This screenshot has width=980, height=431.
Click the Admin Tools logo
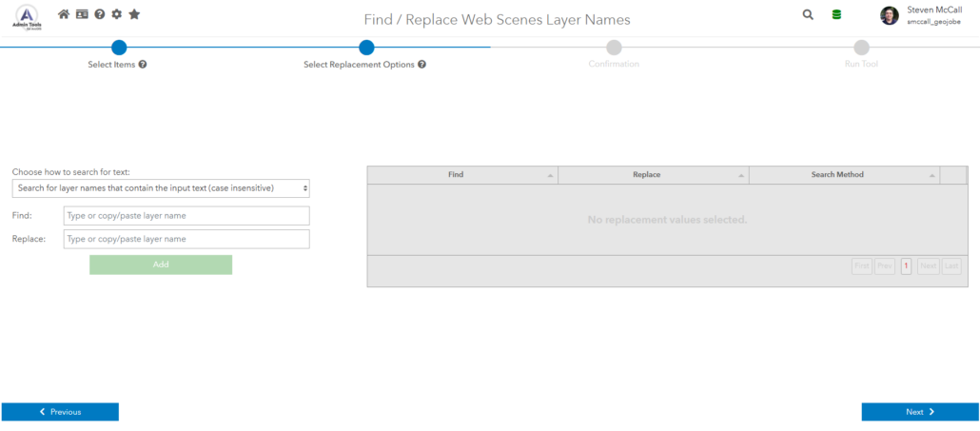coord(27,16)
